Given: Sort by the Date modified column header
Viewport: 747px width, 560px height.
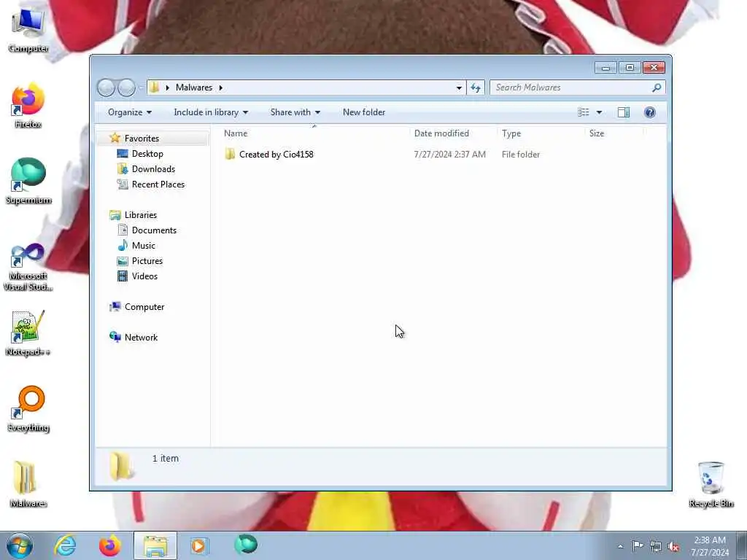Looking at the screenshot, I should pyautogui.click(x=454, y=133).
